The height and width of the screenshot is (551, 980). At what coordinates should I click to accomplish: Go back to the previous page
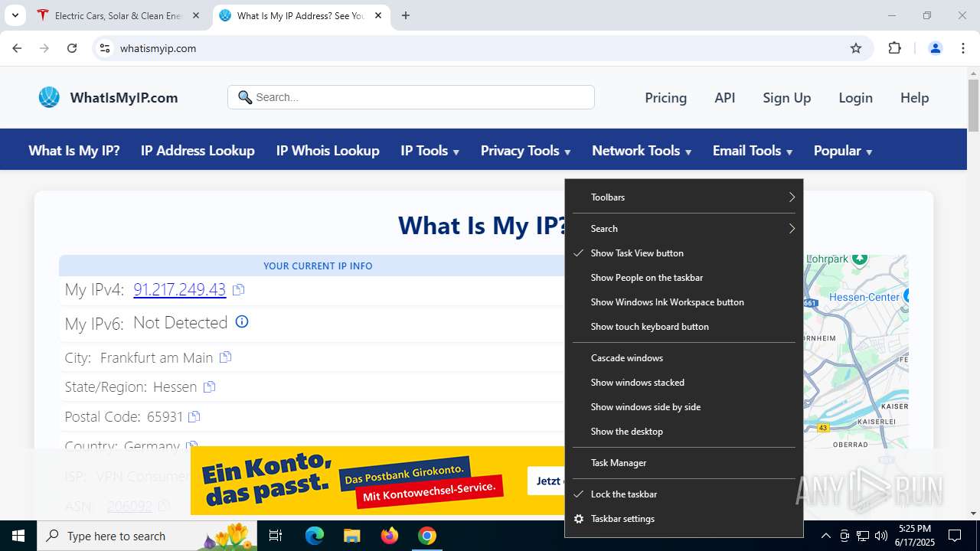17,48
